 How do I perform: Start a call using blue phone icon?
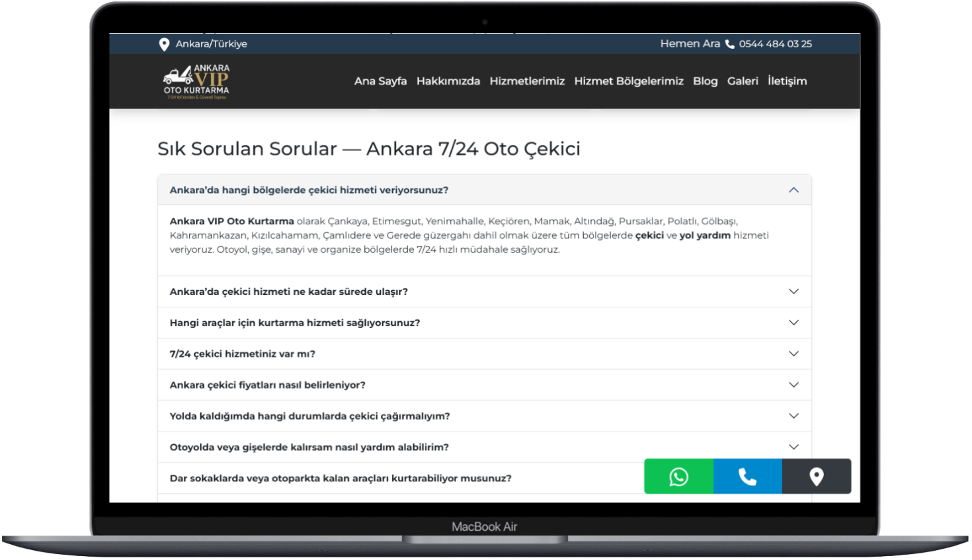747,476
